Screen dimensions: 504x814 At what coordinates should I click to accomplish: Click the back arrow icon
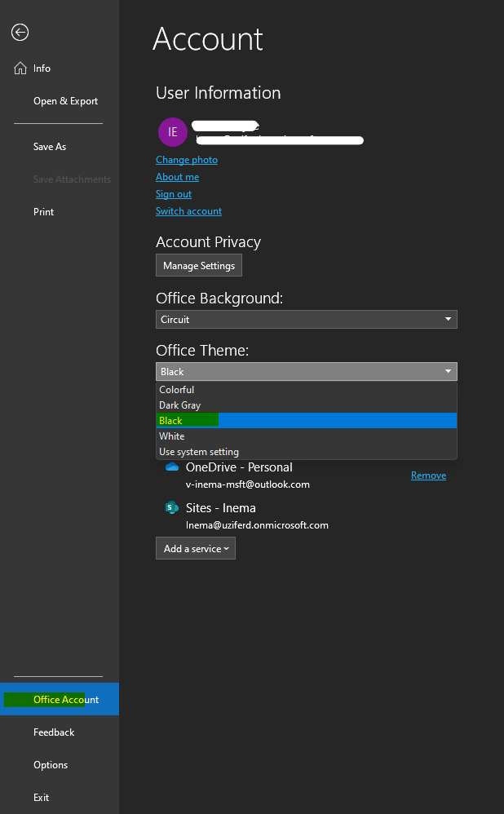tap(20, 32)
